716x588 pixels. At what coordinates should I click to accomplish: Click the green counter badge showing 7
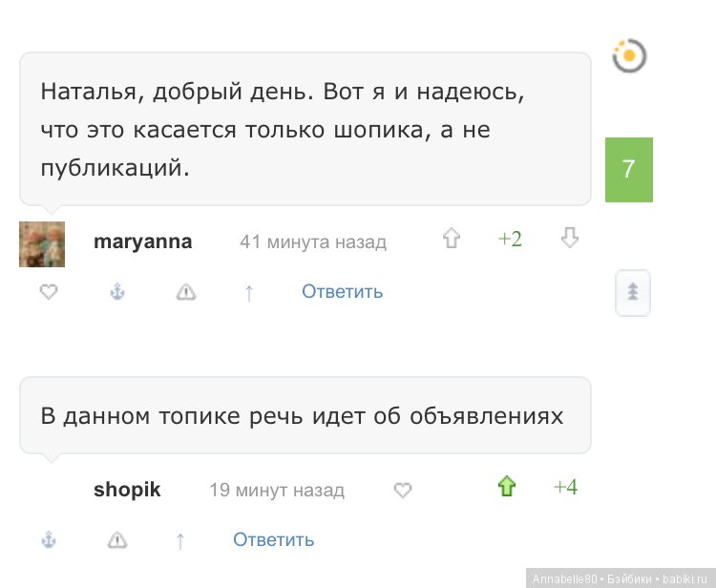pyautogui.click(x=628, y=170)
